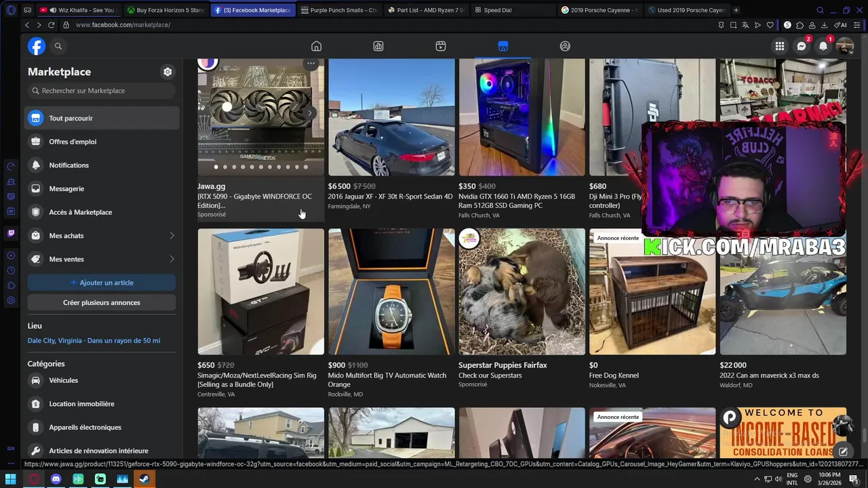Screen dimensions: 868x488
Task: Reload the page with refresh icon
Action: point(51,25)
